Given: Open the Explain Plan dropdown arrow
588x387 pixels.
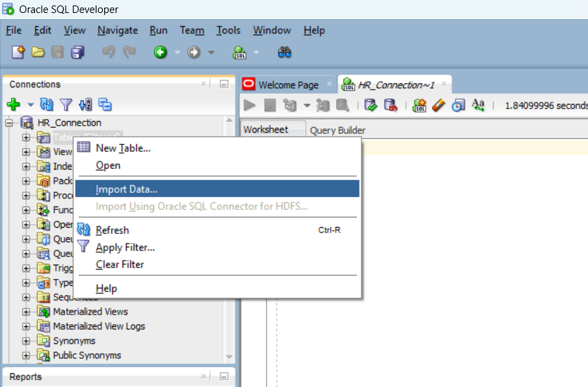Looking at the screenshot, I should [x=307, y=106].
